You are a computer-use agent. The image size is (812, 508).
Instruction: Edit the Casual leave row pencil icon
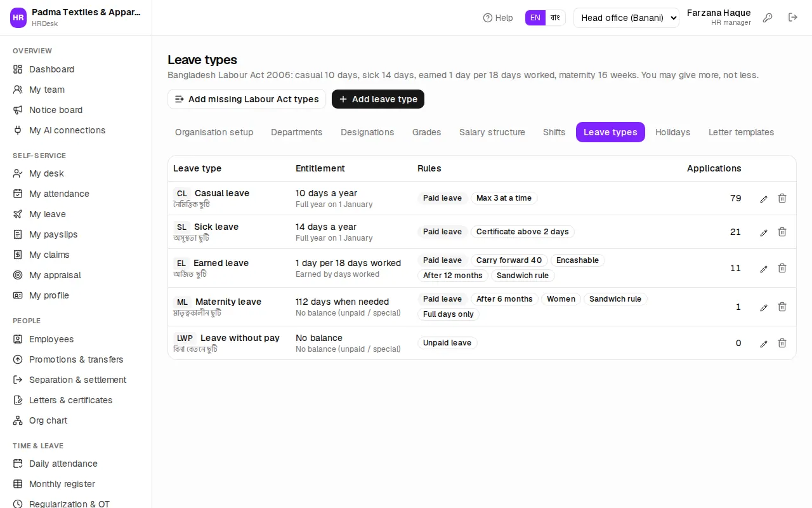[764, 199]
